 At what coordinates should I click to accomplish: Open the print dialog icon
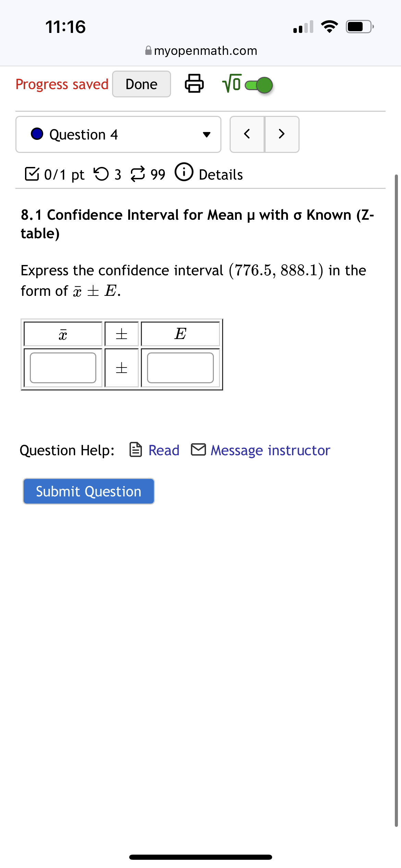pyautogui.click(x=194, y=84)
